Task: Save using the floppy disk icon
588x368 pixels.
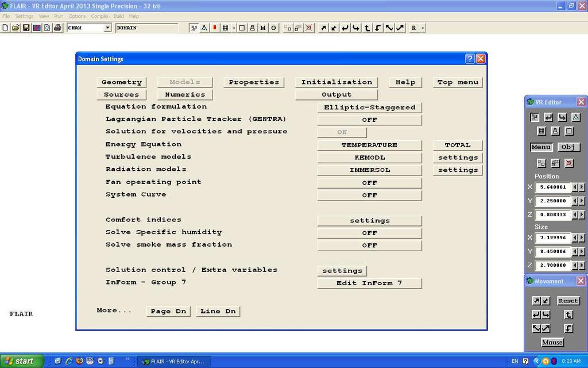Action: pyautogui.click(x=26, y=28)
